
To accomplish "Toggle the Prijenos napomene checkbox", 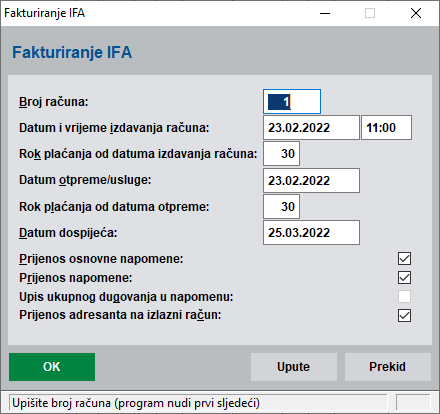I will [404, 278].
